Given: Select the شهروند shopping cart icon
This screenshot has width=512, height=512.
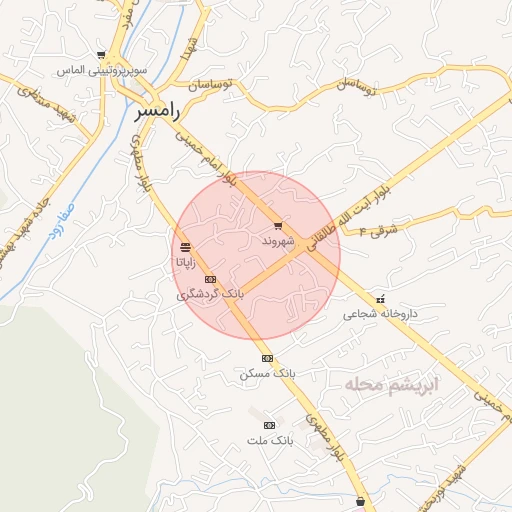Looking at the screenshot, I should coord(278,226).
